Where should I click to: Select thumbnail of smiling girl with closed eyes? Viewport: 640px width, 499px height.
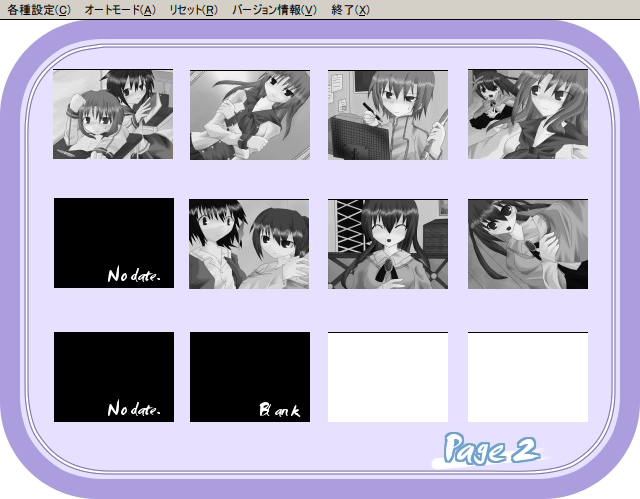click(388, 244)
